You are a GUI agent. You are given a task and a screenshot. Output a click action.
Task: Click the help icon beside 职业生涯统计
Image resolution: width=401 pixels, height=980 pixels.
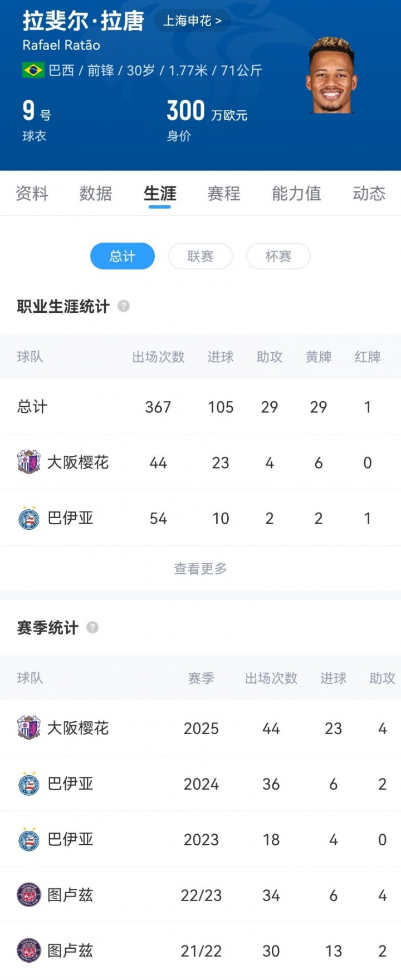coord(124,306)
